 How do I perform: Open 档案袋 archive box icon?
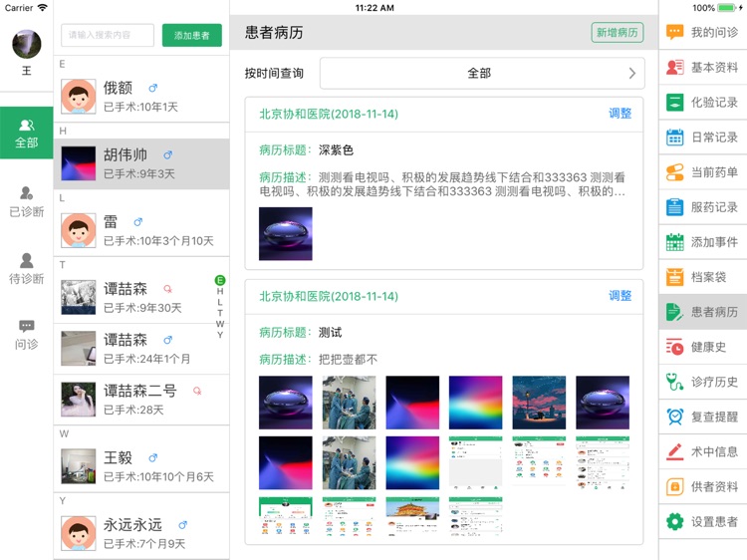(x=674, y=277)
